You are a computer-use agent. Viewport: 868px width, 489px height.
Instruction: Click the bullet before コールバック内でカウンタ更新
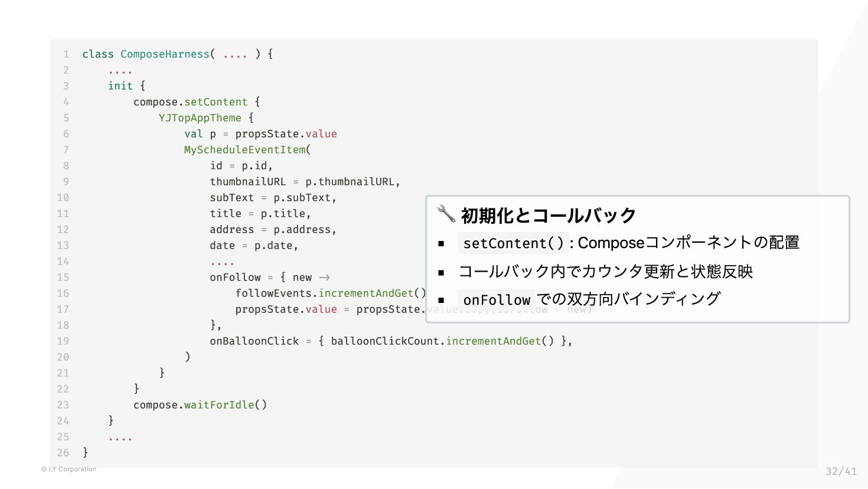pyautogui.click(x=441, y=272)
